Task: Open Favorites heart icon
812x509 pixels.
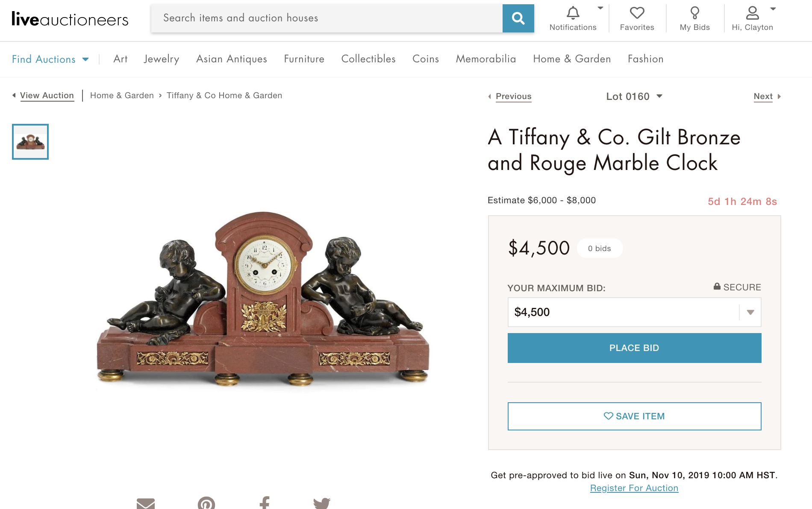Action: (x=637, y=13)
